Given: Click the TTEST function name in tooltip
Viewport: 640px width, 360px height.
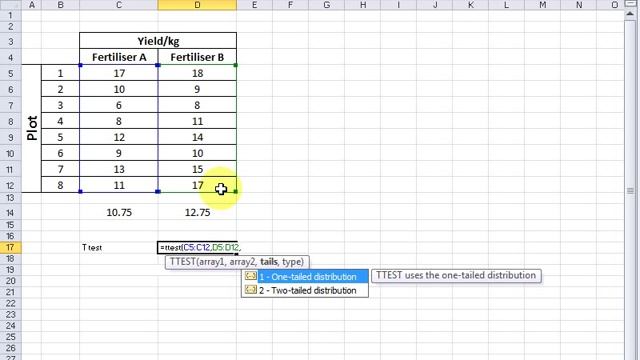Looking at the screenshot, I should click(x=182, y=262).
